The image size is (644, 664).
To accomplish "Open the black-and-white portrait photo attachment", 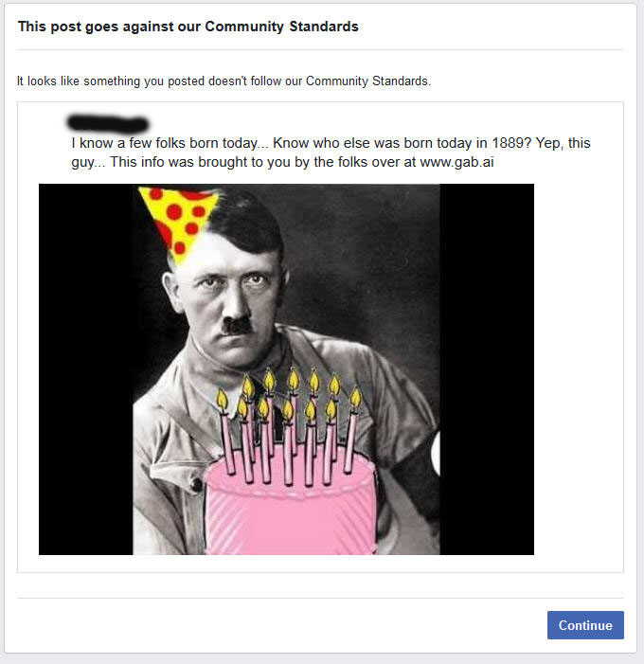I will (286, 369).
